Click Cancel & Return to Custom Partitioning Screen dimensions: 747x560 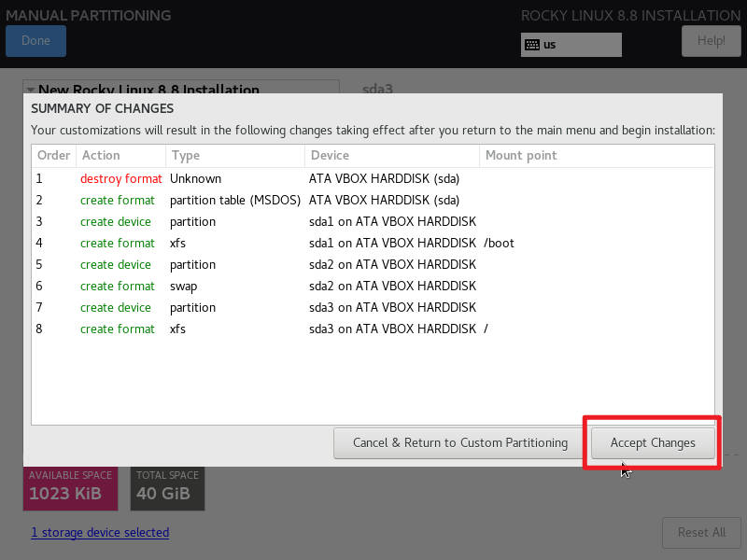point(459,442)
